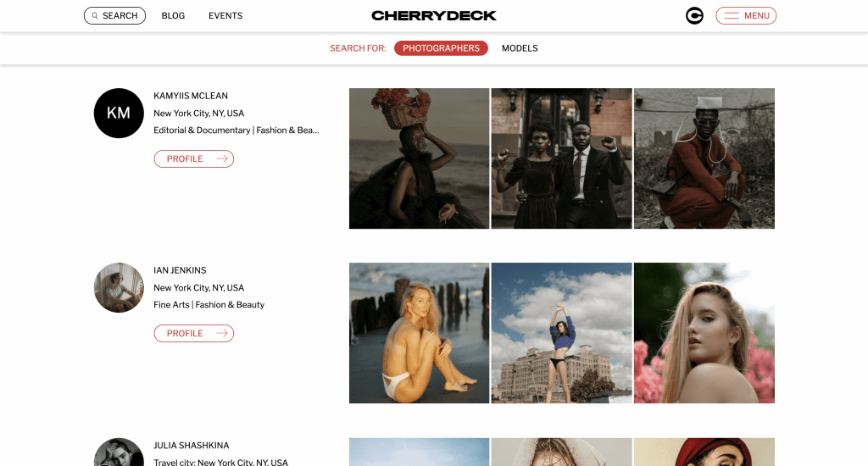Switch search to Models
Screen dimensions: 868x466
[520, 48]
